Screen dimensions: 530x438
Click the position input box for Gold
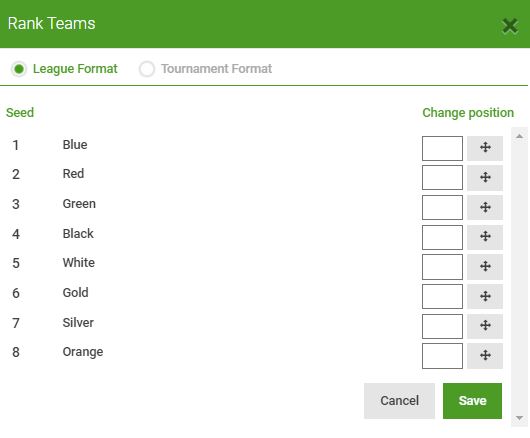tap(442, 296)
